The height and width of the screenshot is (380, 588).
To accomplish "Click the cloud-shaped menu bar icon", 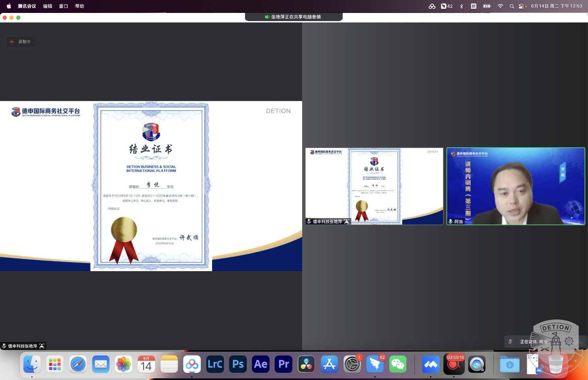I will (x=432, y=6).
